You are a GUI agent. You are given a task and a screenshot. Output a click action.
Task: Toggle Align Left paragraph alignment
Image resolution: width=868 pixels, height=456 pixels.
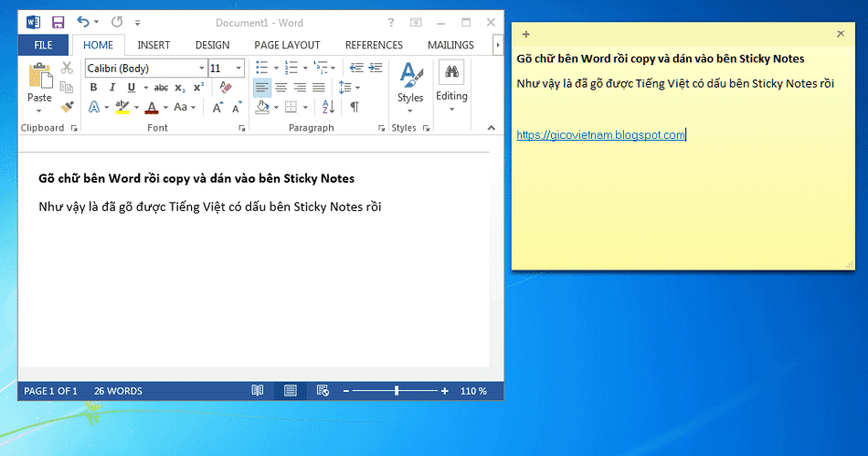point(262,88)
